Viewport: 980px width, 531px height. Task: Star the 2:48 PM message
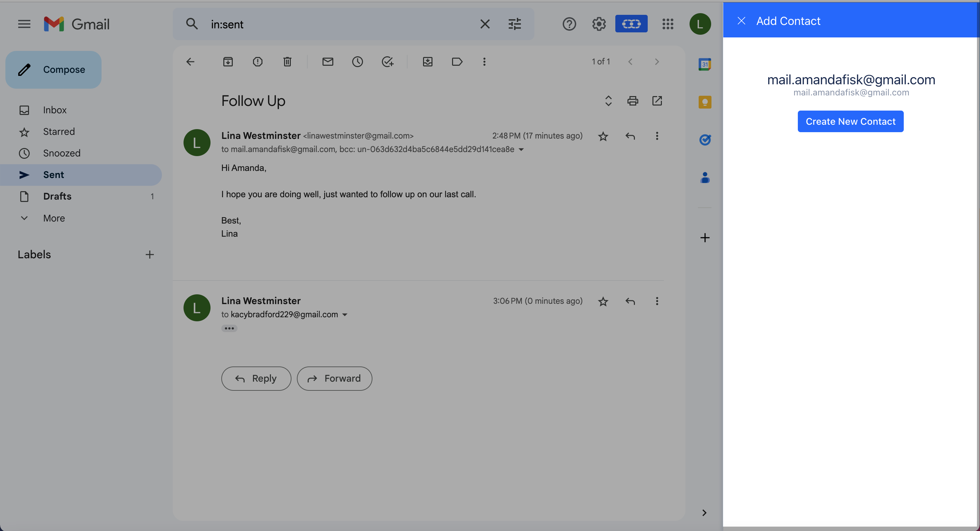click(x=603, y=136)
